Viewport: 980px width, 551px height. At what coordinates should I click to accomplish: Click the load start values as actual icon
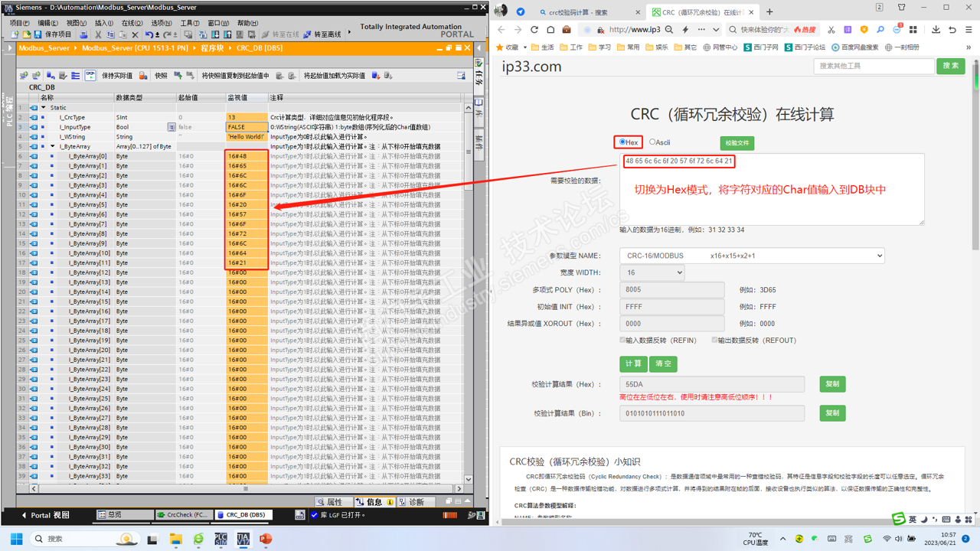point(375,76)
